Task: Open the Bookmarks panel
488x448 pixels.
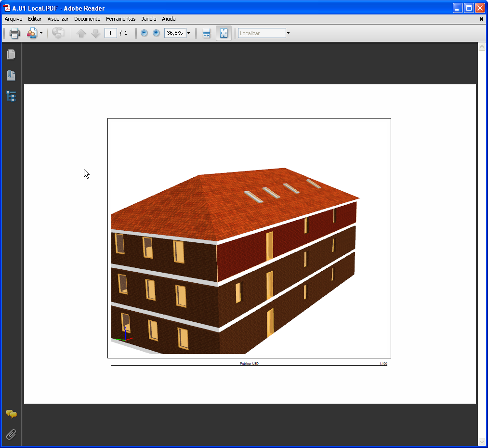Action: [11, 76]
